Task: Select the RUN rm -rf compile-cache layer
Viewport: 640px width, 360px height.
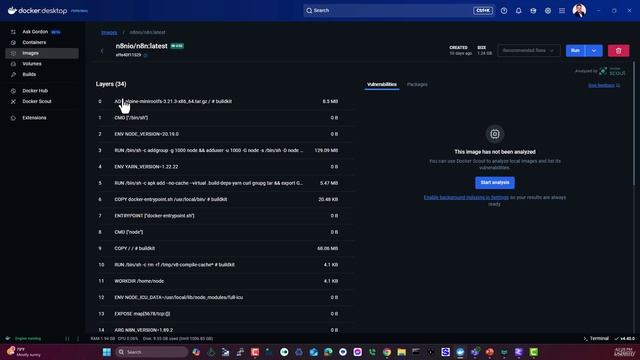Action: pos(224,264)
